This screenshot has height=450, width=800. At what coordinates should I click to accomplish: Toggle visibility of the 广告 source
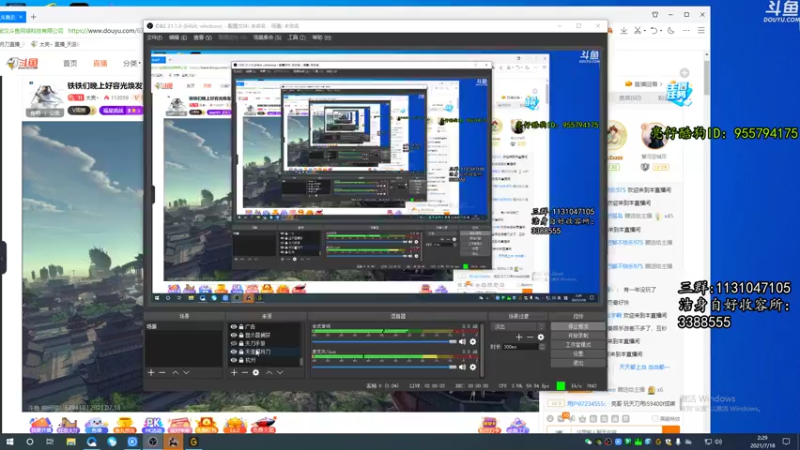click(x=234, y=327)
